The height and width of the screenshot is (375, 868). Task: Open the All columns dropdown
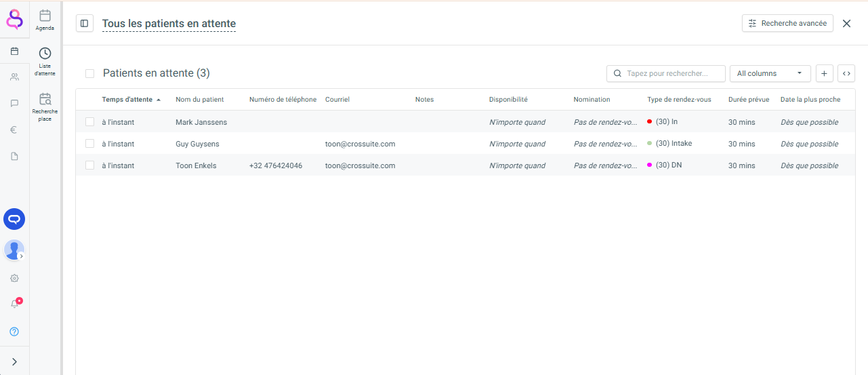click(x=770, y=73)
